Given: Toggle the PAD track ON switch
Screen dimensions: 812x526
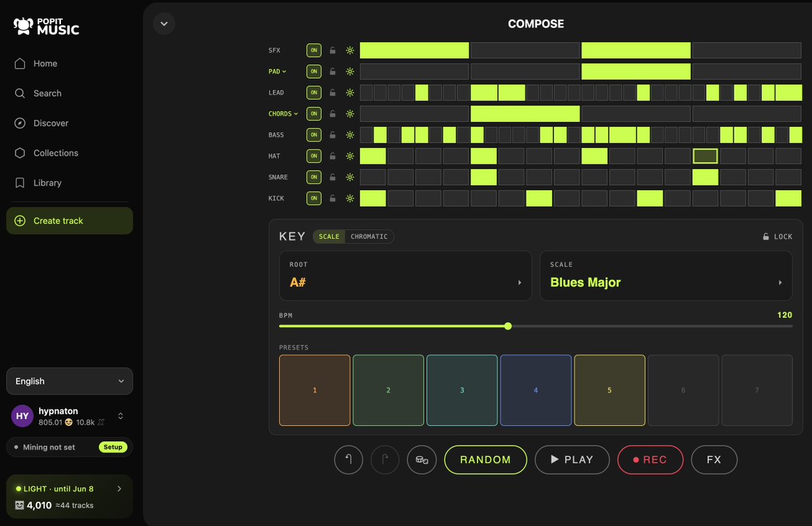Looking at the screenshot, I should [314, 72].
